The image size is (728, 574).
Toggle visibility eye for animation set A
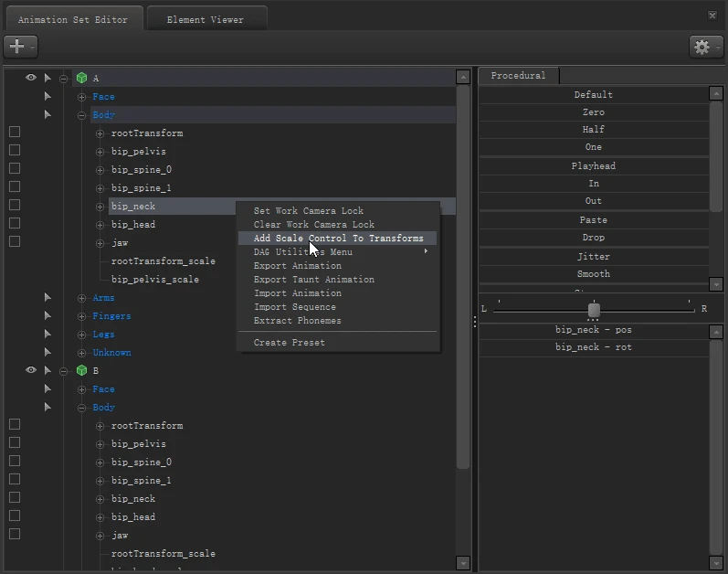click(30, 79)
